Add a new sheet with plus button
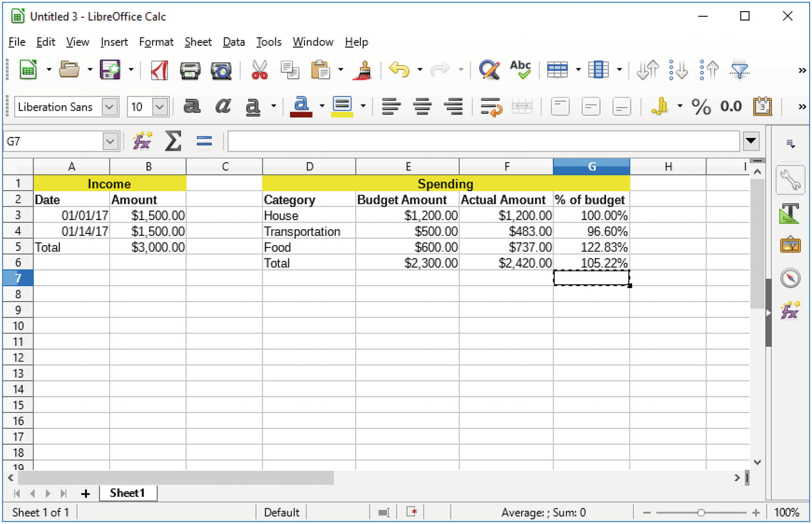 click(x=85, y=493)
